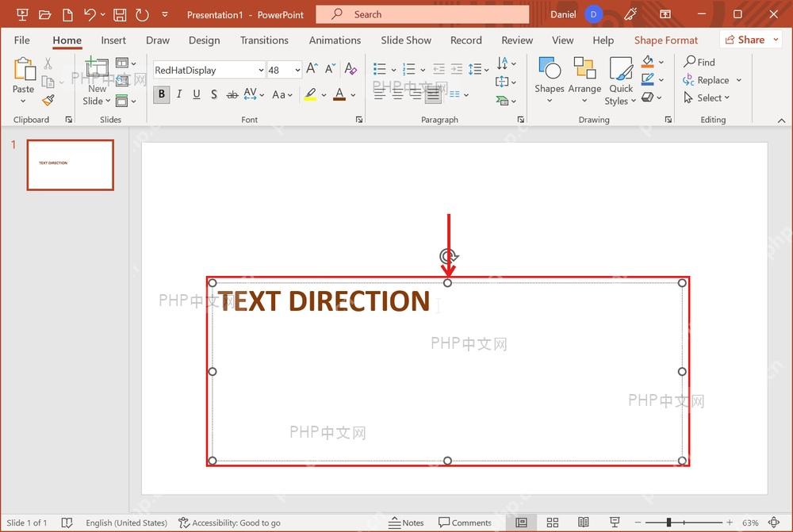
Task: Click the Redo repeat icon
Action: [x=142, y=14]
